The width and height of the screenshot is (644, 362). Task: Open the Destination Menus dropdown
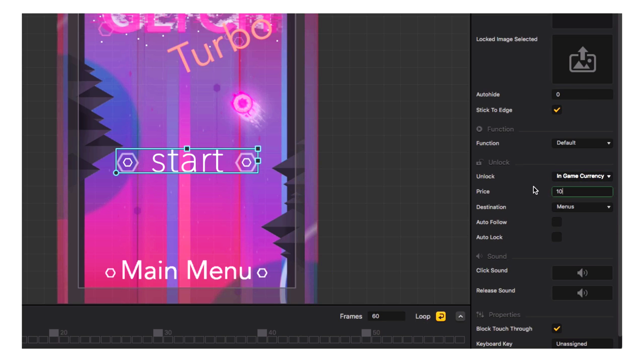[582, 207]
